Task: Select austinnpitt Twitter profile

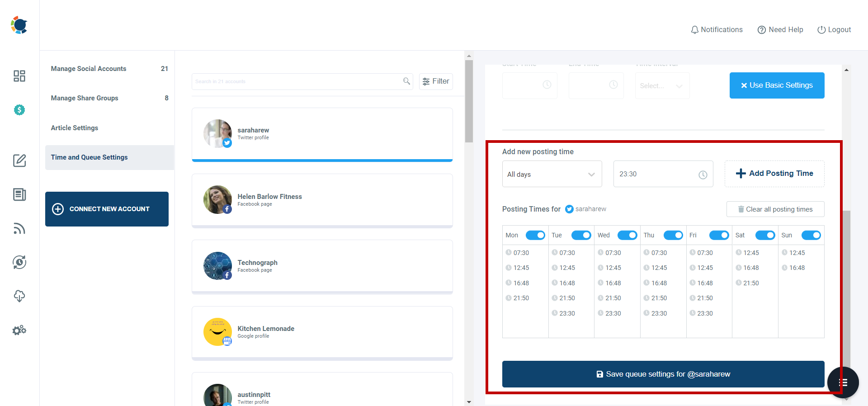Action: coord(322,390)
